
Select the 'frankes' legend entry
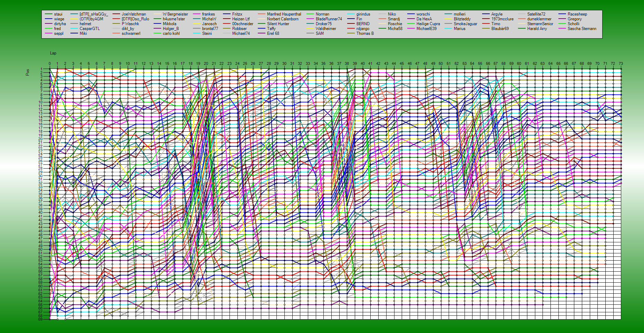(x=208, y=14)
